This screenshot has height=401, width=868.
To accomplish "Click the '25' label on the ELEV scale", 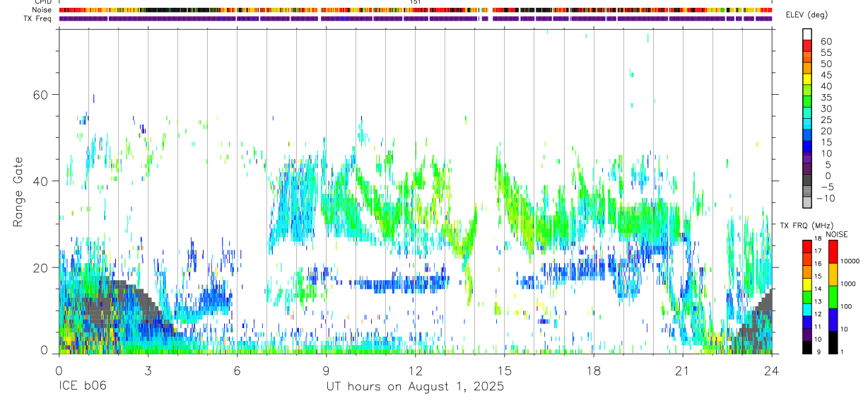I will (x=826, y=120).
